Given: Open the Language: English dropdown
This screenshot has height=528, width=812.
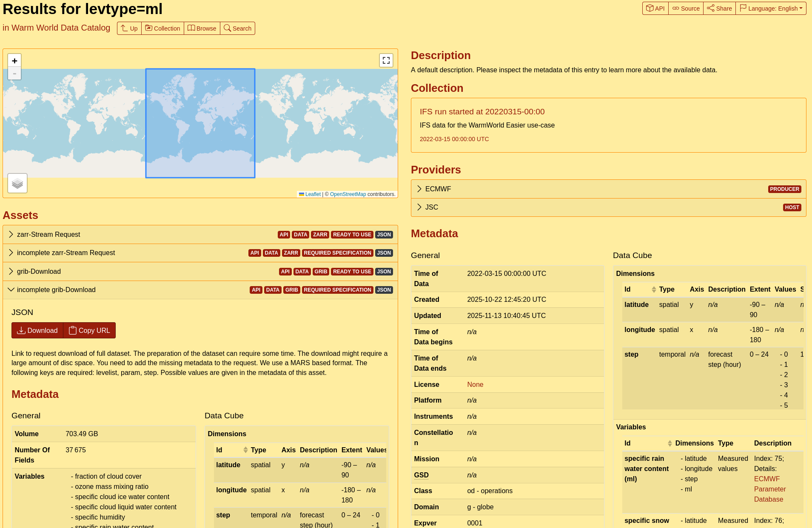Looking at the screenshot, I should pyautogui.click(x=771, y=9).
